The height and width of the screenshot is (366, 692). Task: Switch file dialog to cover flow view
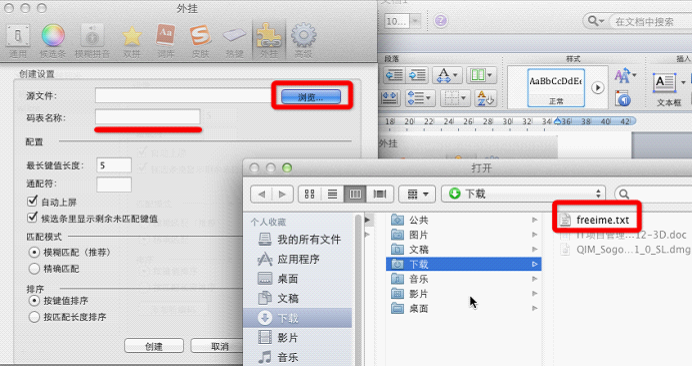pyautogui.click(x=380, y=194)
